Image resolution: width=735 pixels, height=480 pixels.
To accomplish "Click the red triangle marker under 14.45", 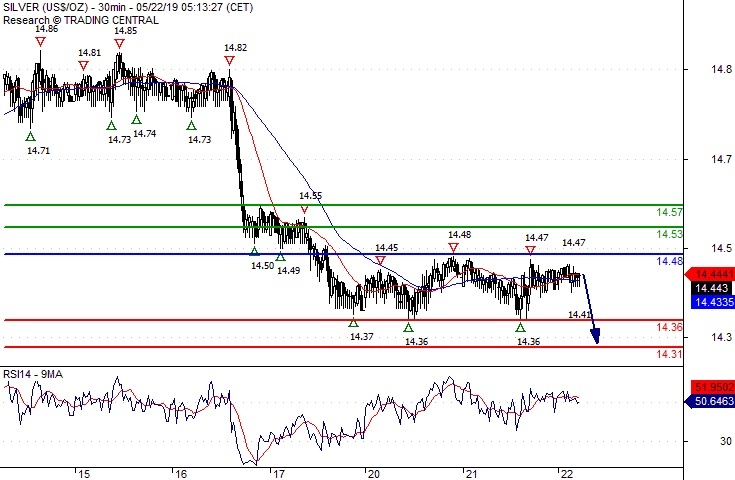I will [x=380, y=260].
